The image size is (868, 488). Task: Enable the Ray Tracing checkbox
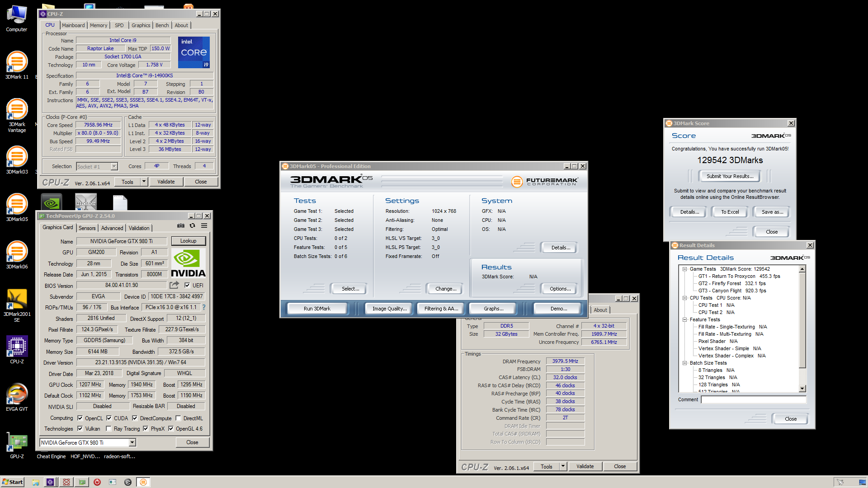[108, 428]
